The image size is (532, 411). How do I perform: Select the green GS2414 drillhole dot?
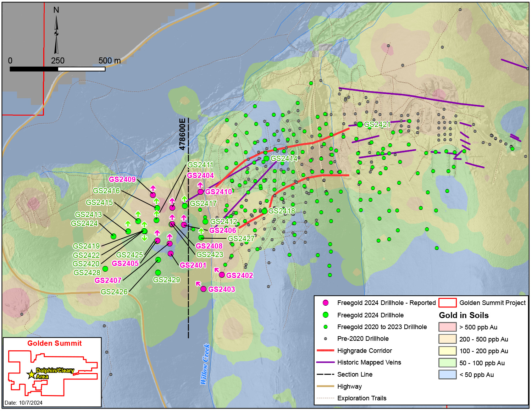pyautogui.click(x=266, y=158)
